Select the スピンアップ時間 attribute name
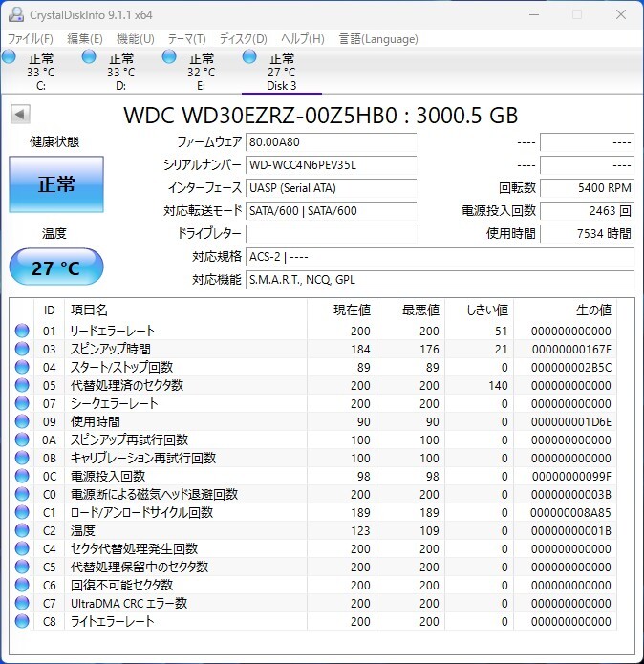The height and width of the screenshot is (664, 644). 111,349
